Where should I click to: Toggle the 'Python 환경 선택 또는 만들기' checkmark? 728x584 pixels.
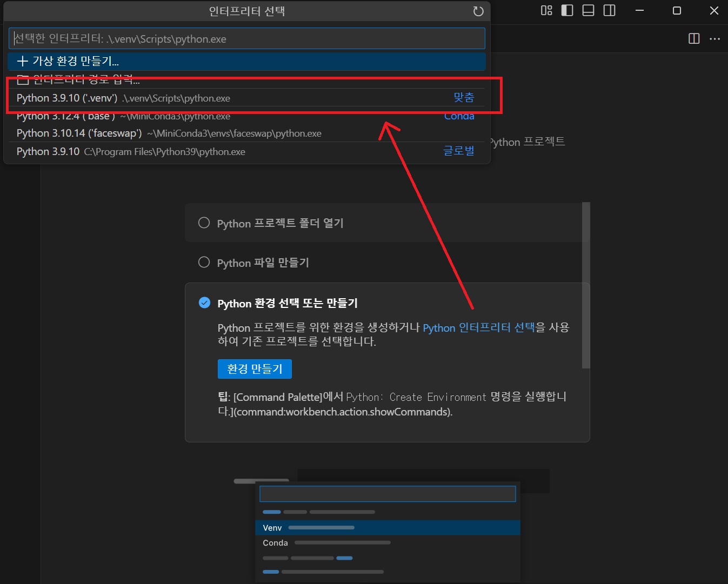(204, 303)
